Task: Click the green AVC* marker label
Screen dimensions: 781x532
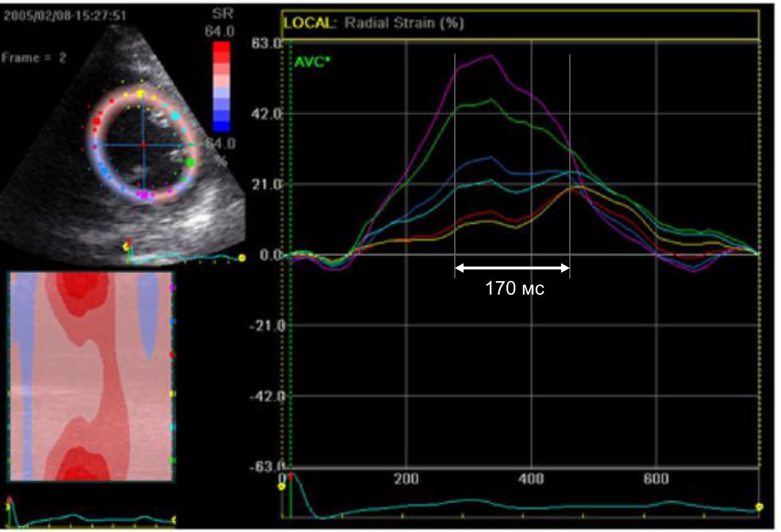Action: pyautogui.click(x=310, y=61)
